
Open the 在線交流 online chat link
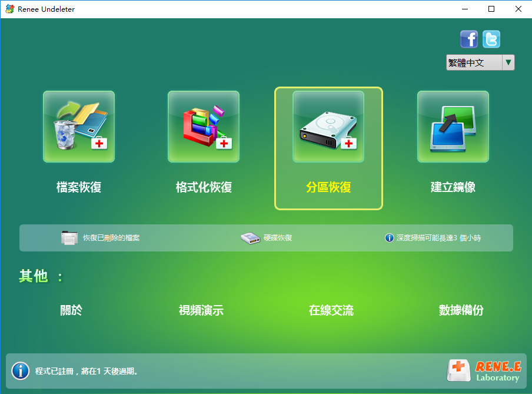331,310
